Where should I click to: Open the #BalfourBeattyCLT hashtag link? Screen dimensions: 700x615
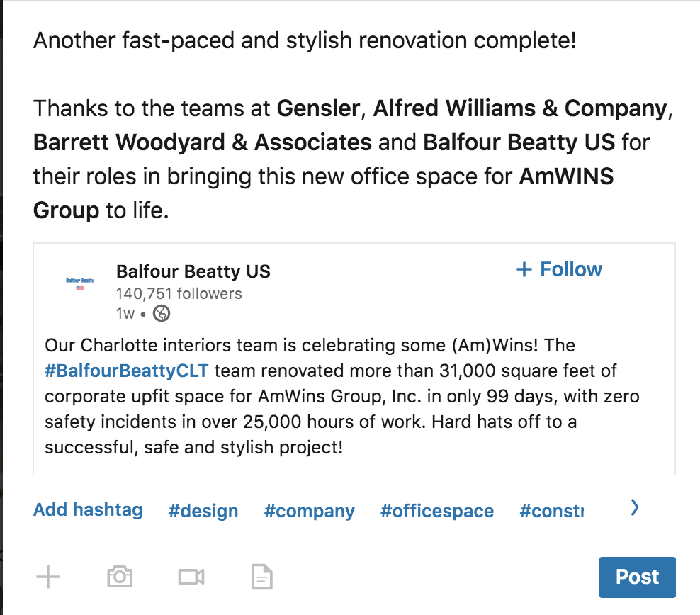(x=128, y=371)
